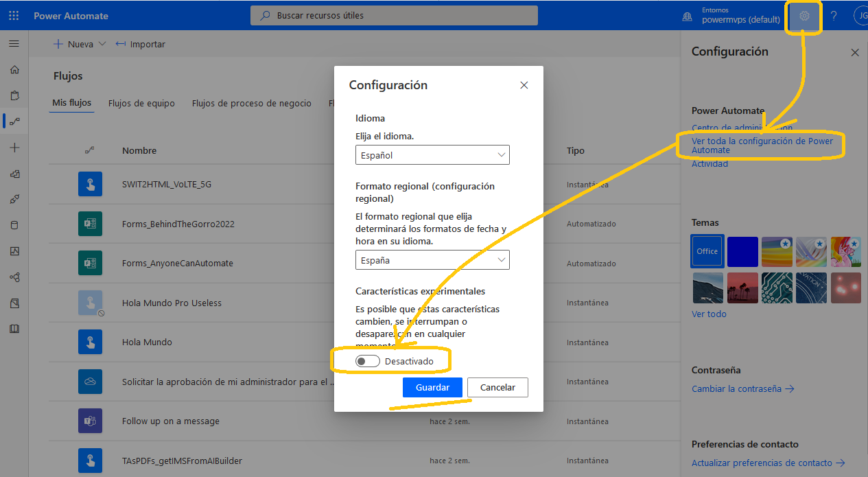Screen dimensions: 868x477
Task: Click the TAsPDFs_getIMSFromAIBuilder flow icon
Action: coord(90,461)
